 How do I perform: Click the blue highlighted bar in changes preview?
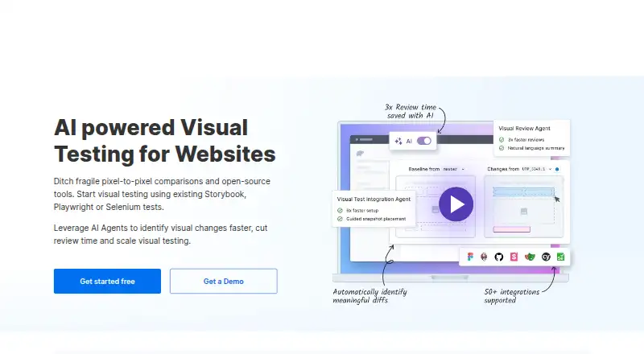pos(524,191)
